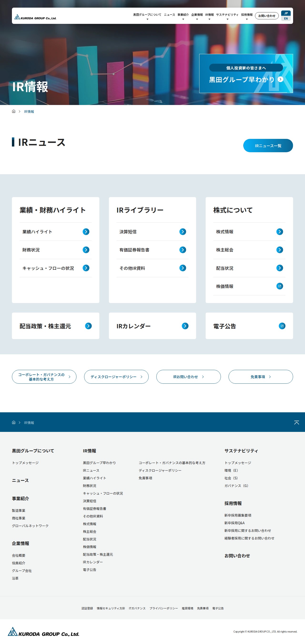This screenshot has height=644, width=305.
Task: Click arrow icon beside 決算短信
Action: [183, 231]
